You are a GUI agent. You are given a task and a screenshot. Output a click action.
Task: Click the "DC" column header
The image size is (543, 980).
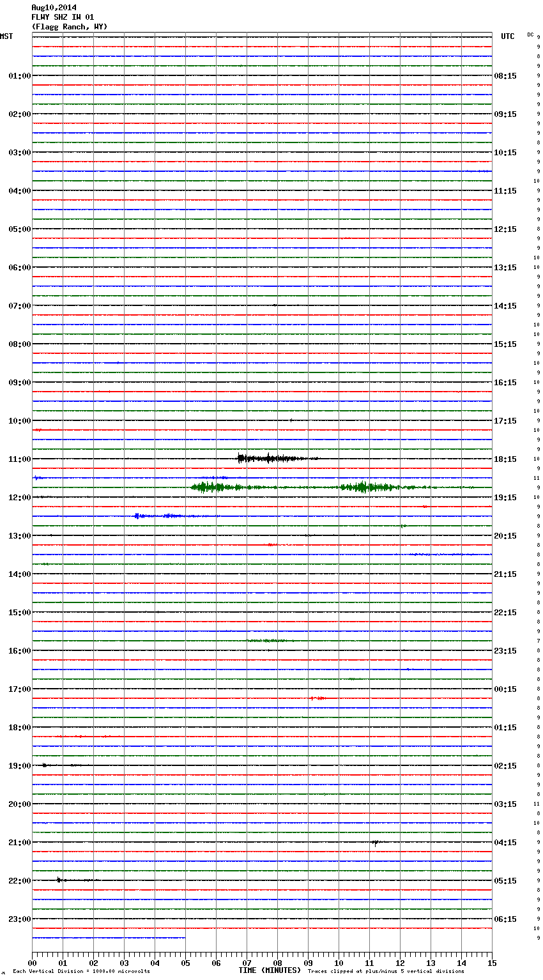[530, 34]
